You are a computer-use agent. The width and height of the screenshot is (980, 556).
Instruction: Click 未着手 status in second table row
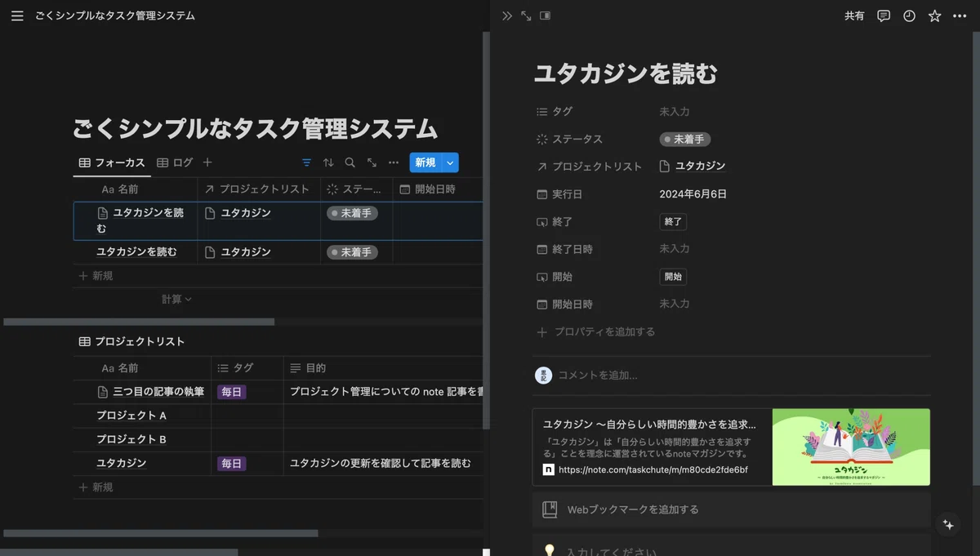(x=352, y=252)
